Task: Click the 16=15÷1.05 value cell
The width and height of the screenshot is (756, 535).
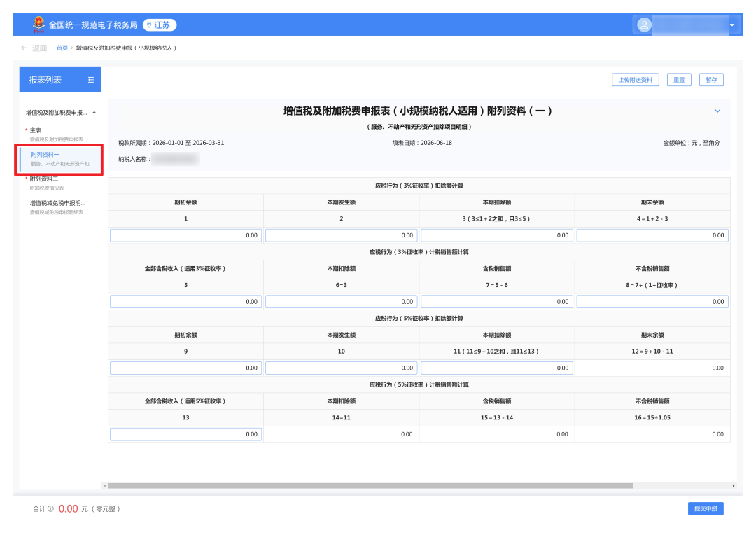Action: (652, 434)
